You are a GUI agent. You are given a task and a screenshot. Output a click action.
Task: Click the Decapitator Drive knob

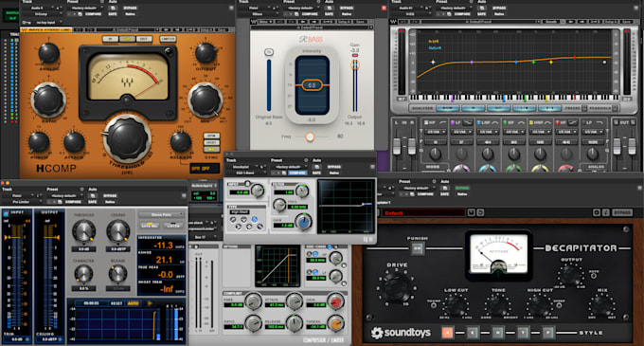pyautogui.click(x=397, y=286)
